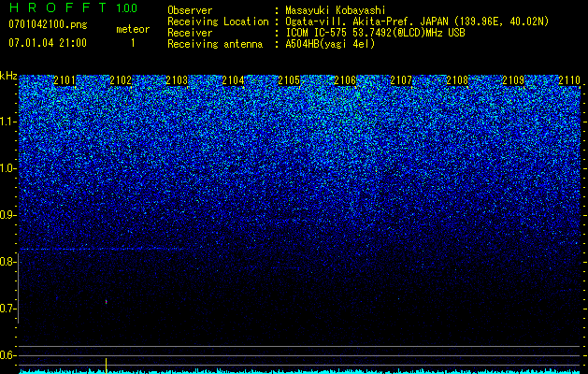This screenshot has width=588, height=374.
Task: Click the date stamp 07.01.04 21:00
Action: coord(48,43)
